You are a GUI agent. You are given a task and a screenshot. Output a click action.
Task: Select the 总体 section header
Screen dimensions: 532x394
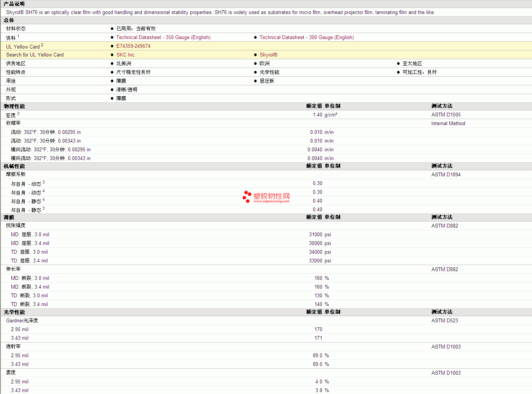9,20
